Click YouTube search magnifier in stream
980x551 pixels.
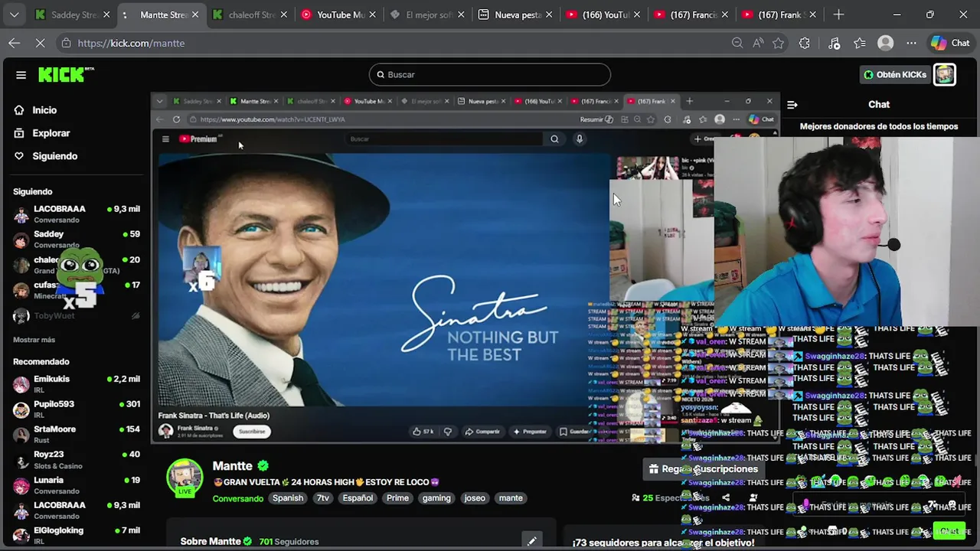[554, 139]
